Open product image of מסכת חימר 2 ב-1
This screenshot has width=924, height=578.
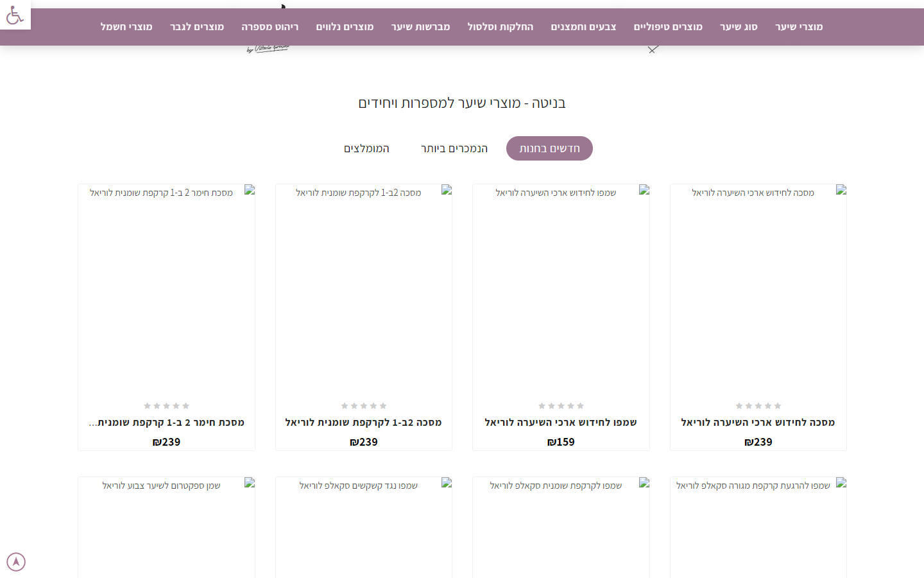point(166,289)
